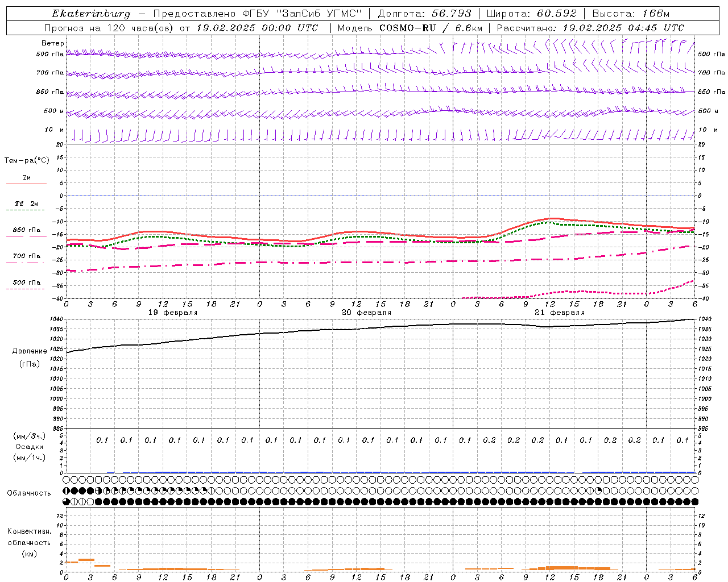Click the 'Тем-ра(°C)' temperature label
Viewport: 728px width, 582px height.
[27, 161]
